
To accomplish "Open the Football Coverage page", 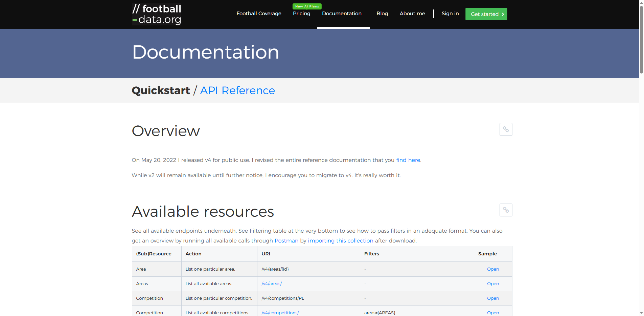I will coord(259,14).
